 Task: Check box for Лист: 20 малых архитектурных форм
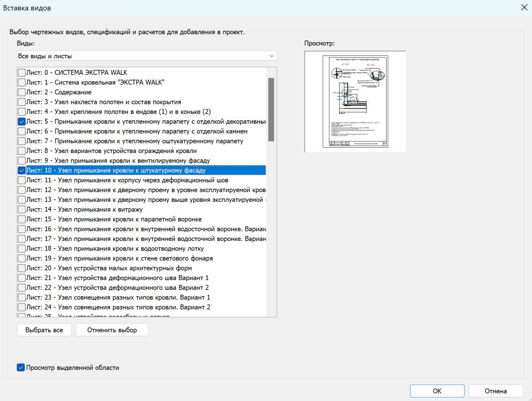click(21, 268)
